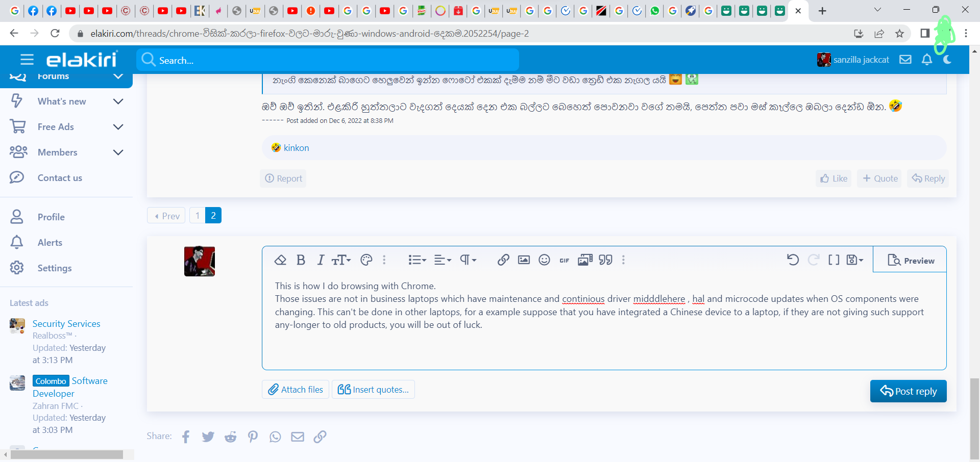Open the Software Developer ad link
The height and width of the screenshot is (462, 980).
(70, 387)
